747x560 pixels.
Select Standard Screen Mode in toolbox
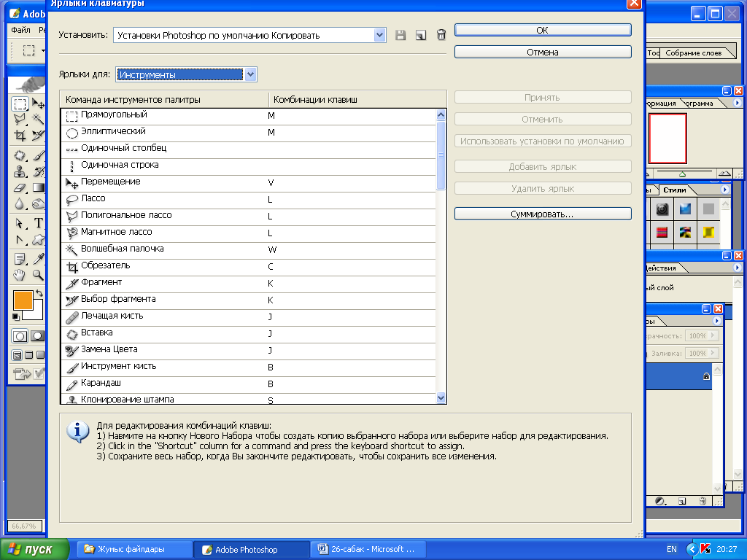pos(18,355)
